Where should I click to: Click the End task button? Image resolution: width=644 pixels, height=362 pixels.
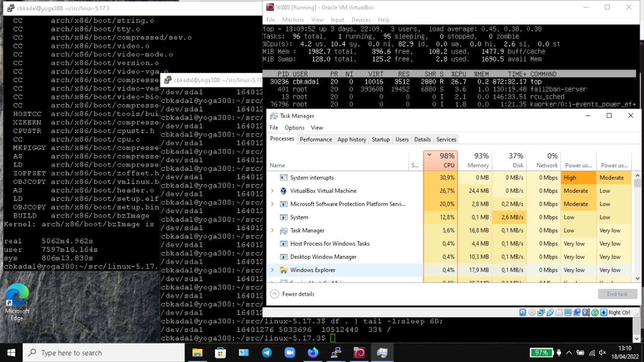(618, 294)
